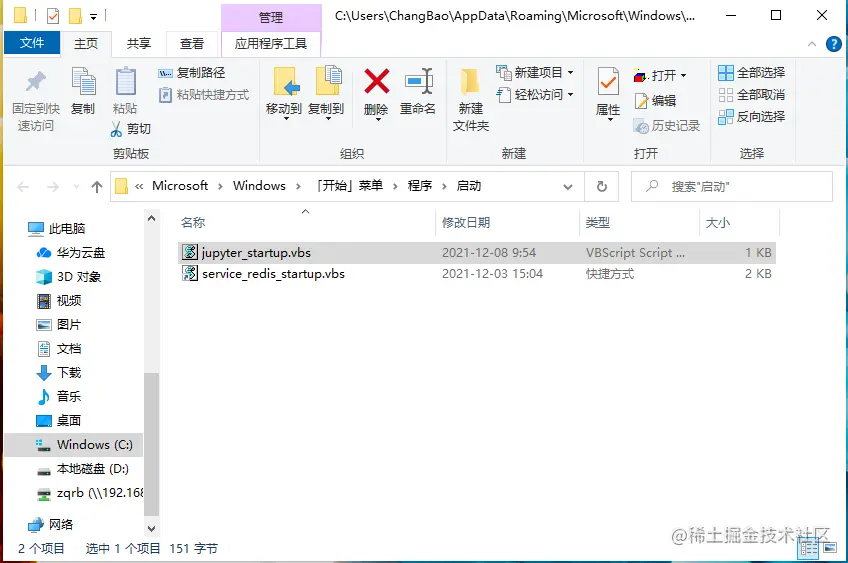Open the Move to (移动到) menu
Screen dimensions: 848x563
click(x=283, y=92)
